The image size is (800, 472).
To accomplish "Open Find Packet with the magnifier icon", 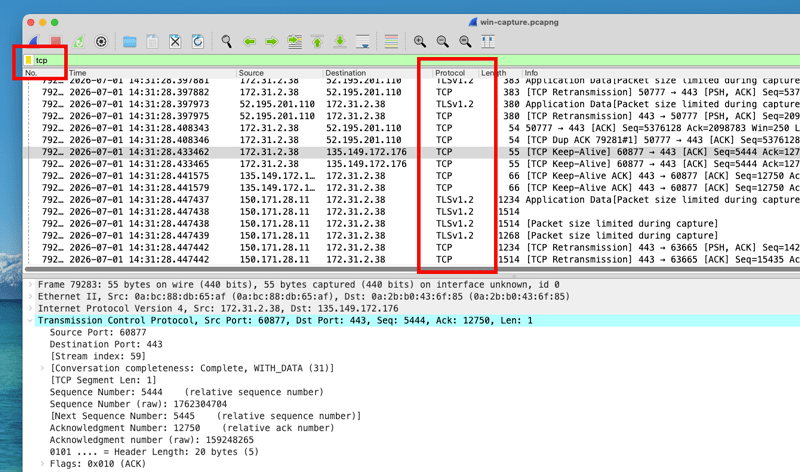I will [x=226, y=42].
